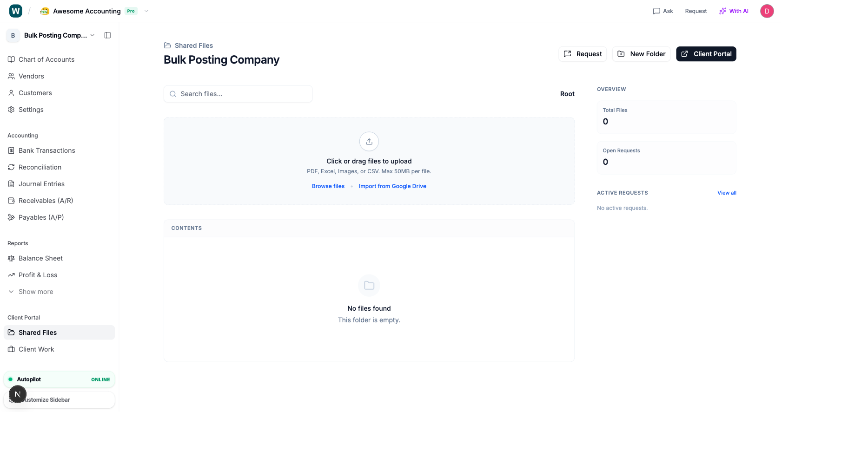
Task: Click the upload arrow circle icon
Action: point(369,142)
